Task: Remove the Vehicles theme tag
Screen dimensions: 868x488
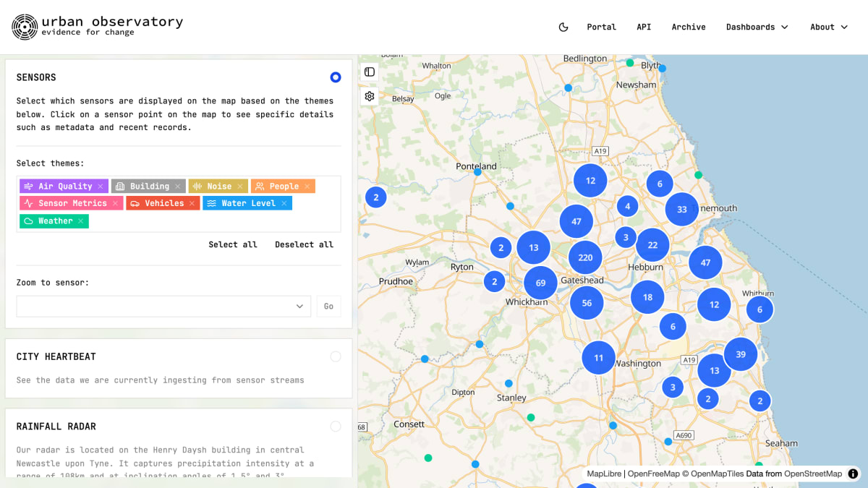Action: coord(192,204)
